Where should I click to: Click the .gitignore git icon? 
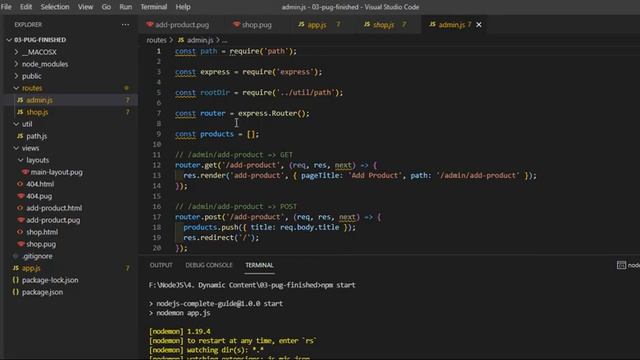[x=16, y=256]
